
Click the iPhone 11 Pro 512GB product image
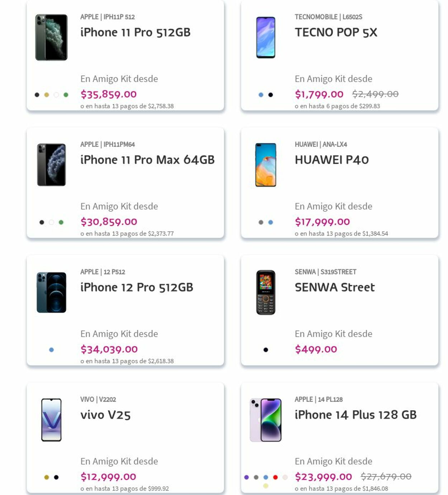(51, 37)
